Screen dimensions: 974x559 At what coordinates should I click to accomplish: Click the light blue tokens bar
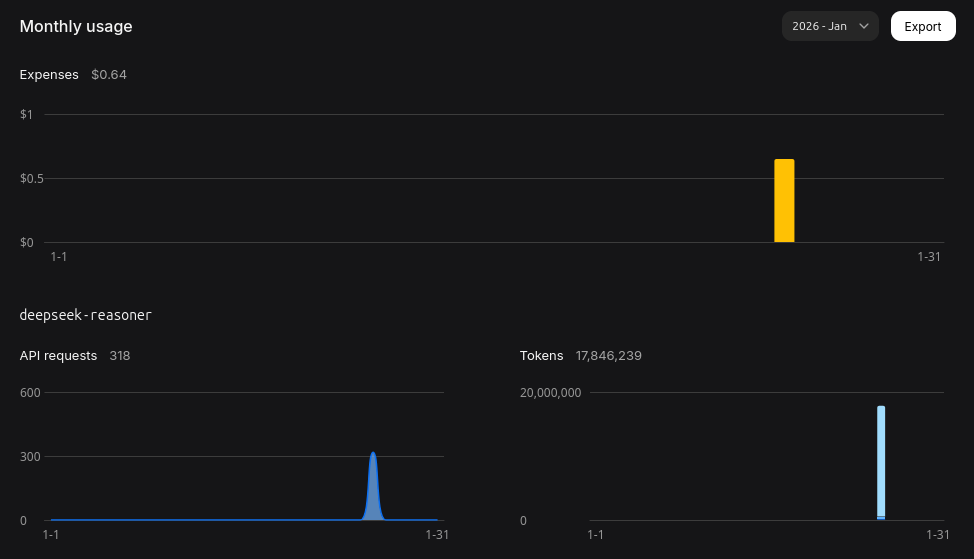[x=881, y=462]
